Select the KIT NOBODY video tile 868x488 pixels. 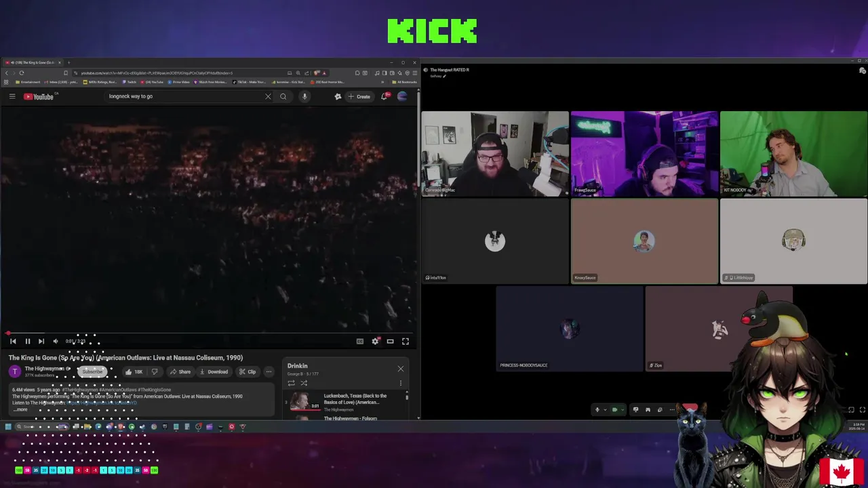click(793, 154)
